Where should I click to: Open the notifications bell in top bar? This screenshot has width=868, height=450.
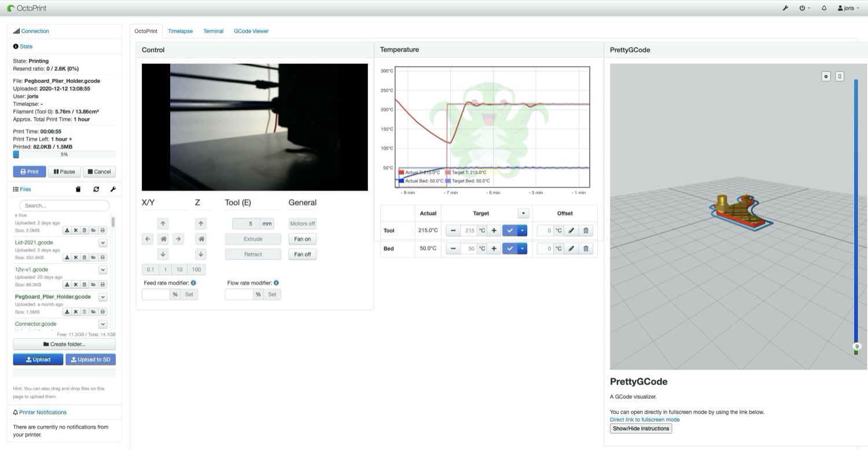(x=824, y=8)
